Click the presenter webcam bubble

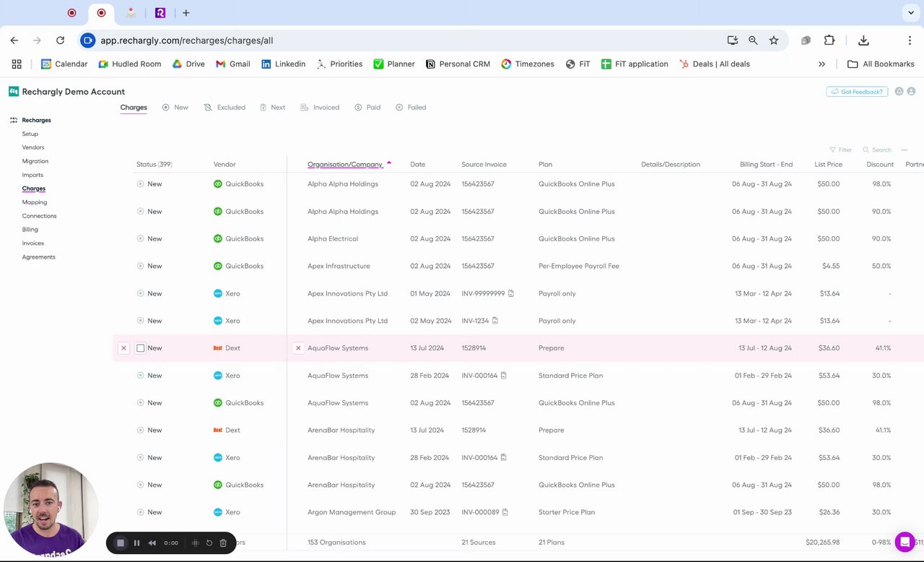click(x=51, y=509)
